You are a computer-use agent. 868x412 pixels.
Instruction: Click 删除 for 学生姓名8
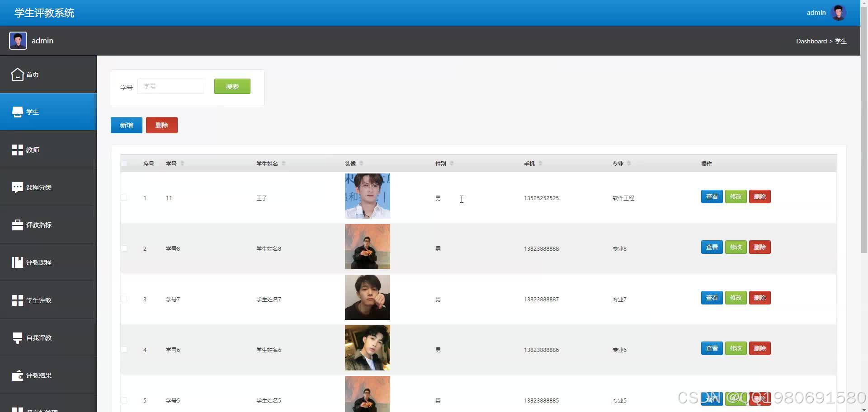(x=760, y=247)
